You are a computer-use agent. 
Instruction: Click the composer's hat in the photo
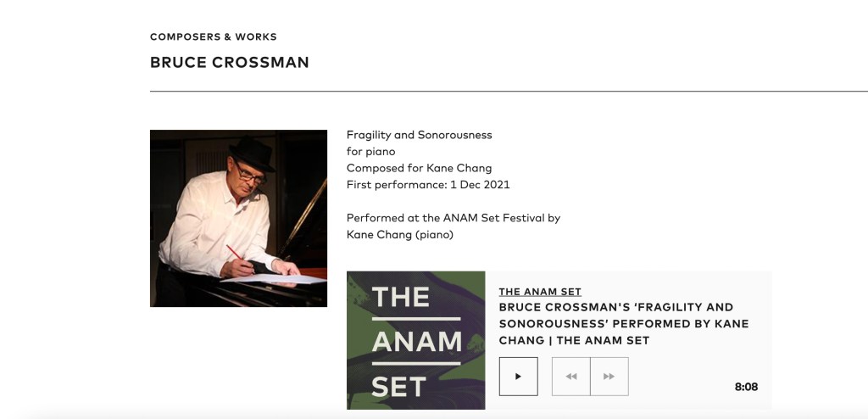[252, 154]
